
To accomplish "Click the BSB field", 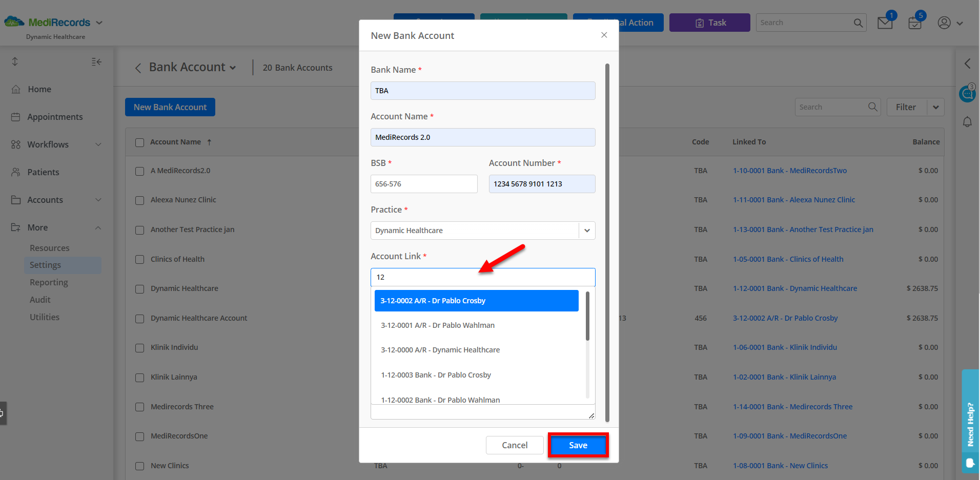I will click(424, 184).
